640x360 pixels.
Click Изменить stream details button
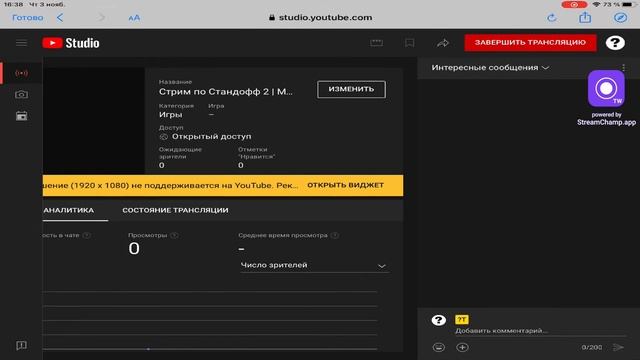[x=351, y=89]
